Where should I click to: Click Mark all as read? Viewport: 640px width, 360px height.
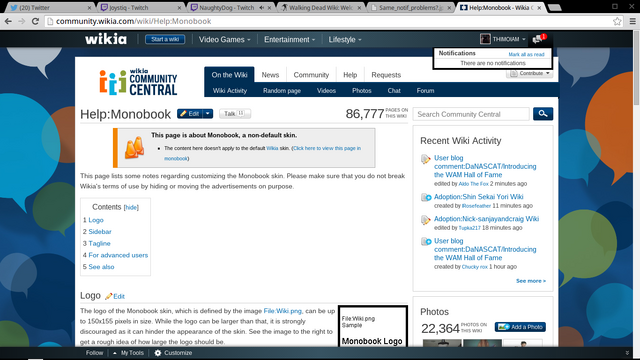[526, 54]
